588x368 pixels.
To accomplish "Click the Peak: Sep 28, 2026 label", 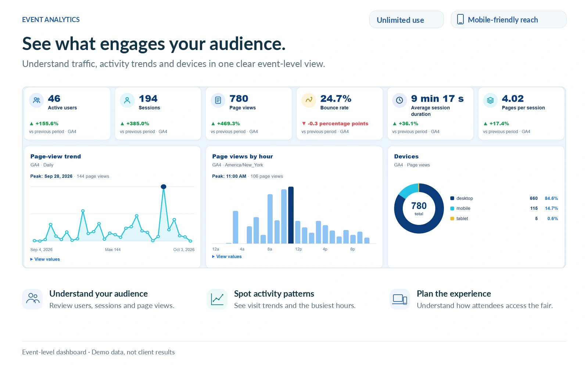I will pos(51,176).
